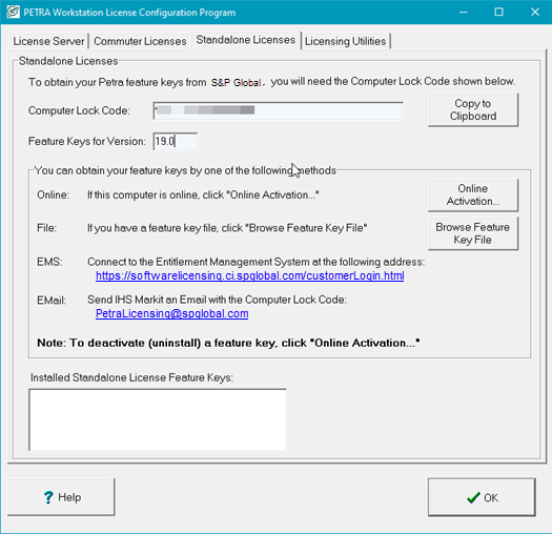This screenshot has width=552, height=534.
Task: Click Browse Feature Key File button
Action: coord(473,233)
